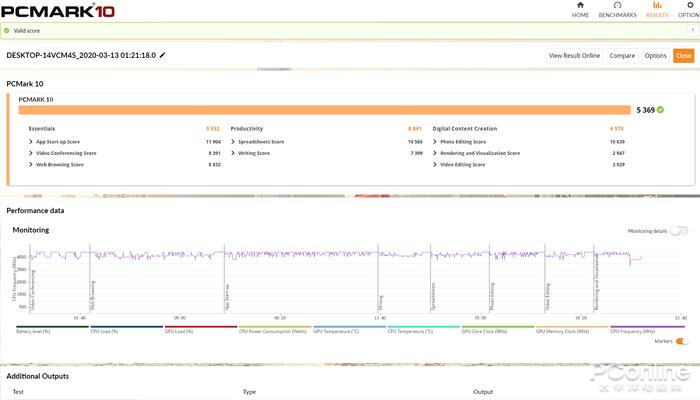700x400 pixels.
Task: Click the Productivity category heading
Action: click(x=247, y=129)
